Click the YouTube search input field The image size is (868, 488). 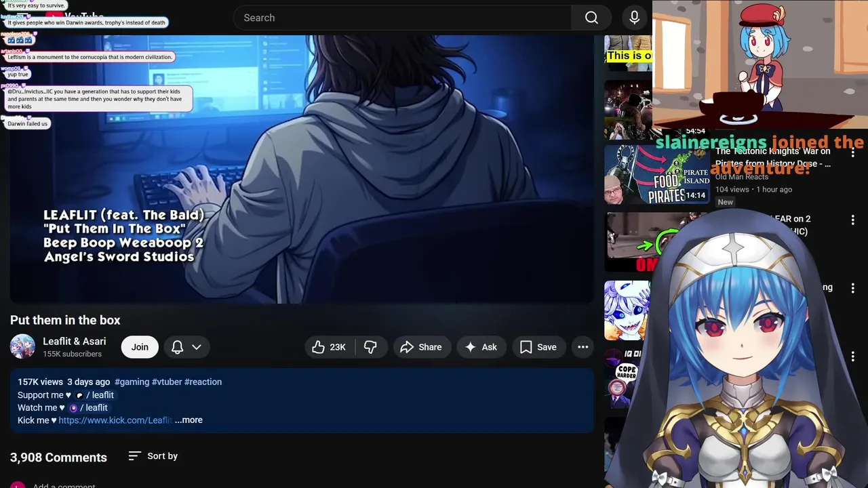click(x=402, y=18)
